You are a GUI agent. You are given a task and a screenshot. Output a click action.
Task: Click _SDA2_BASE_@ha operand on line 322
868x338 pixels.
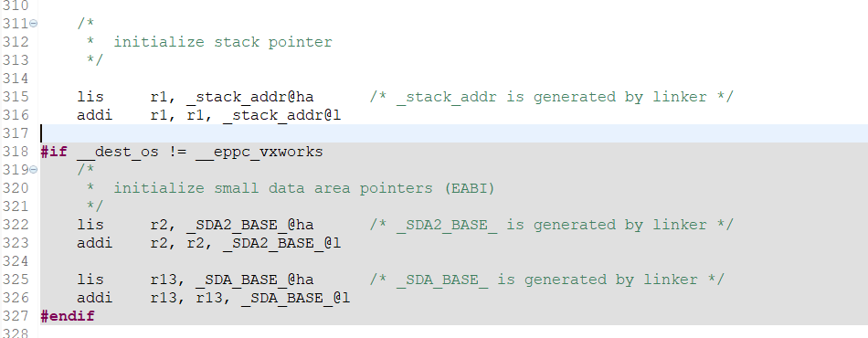(x=250, y=225)
